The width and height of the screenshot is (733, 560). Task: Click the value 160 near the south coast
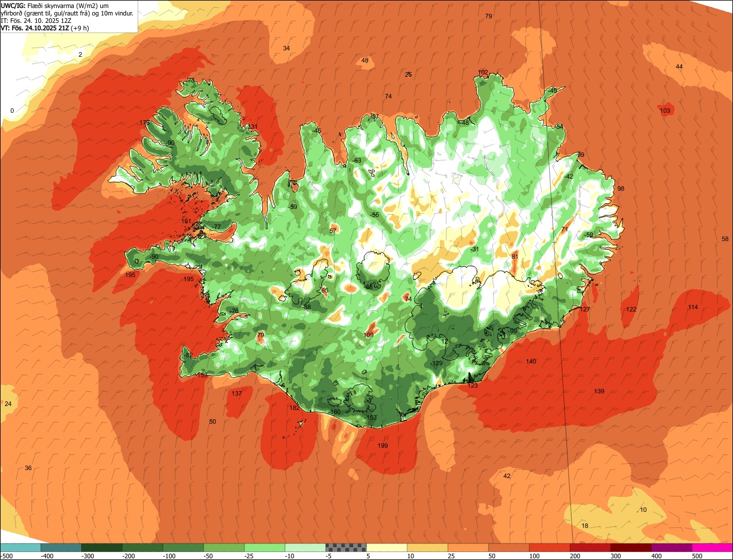[336, 412]
